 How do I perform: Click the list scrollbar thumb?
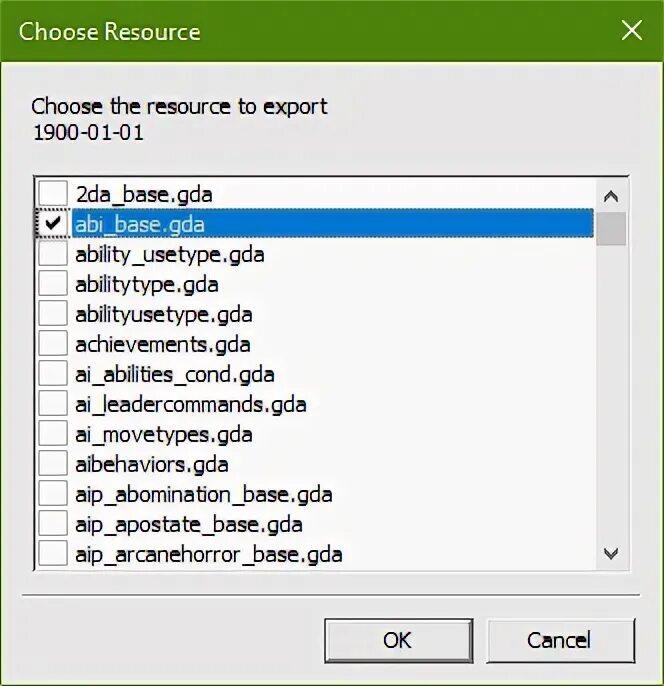point(611,229)
